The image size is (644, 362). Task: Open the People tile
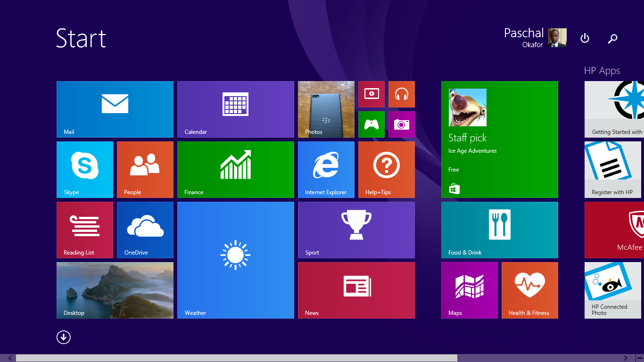145,170
